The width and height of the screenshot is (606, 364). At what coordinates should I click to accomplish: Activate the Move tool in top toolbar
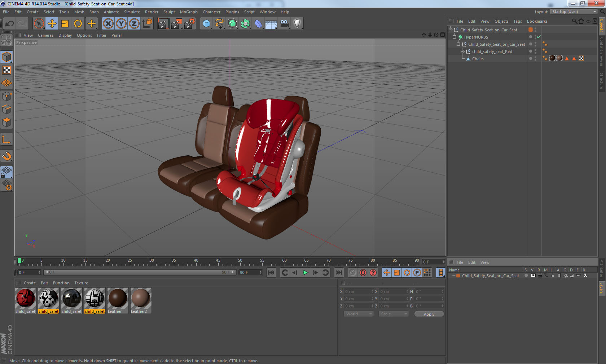pos(52,24)
